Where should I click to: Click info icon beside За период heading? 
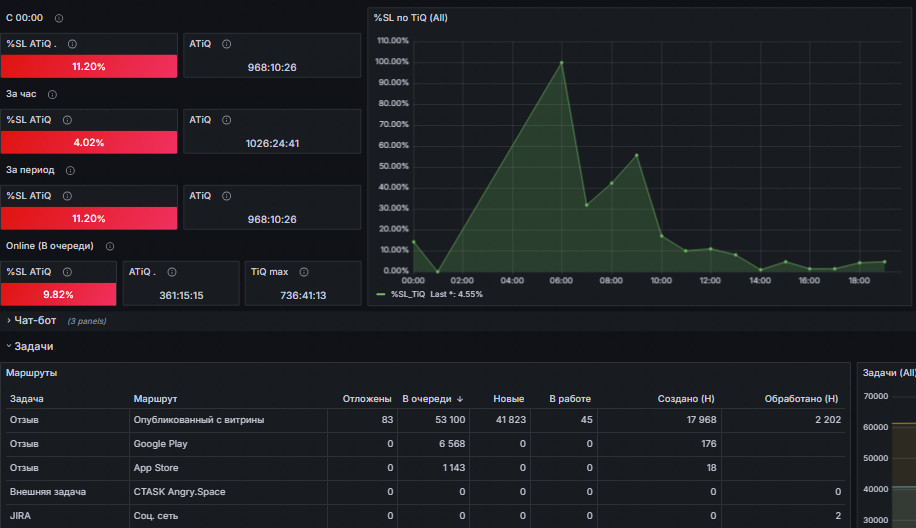pyautogui.click(x=70, y=171)
